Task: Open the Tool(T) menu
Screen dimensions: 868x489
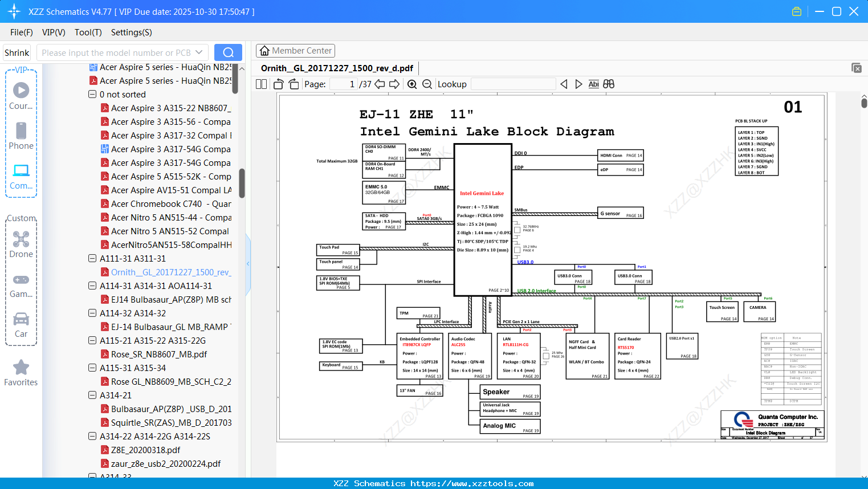Action: click(88, 32)
